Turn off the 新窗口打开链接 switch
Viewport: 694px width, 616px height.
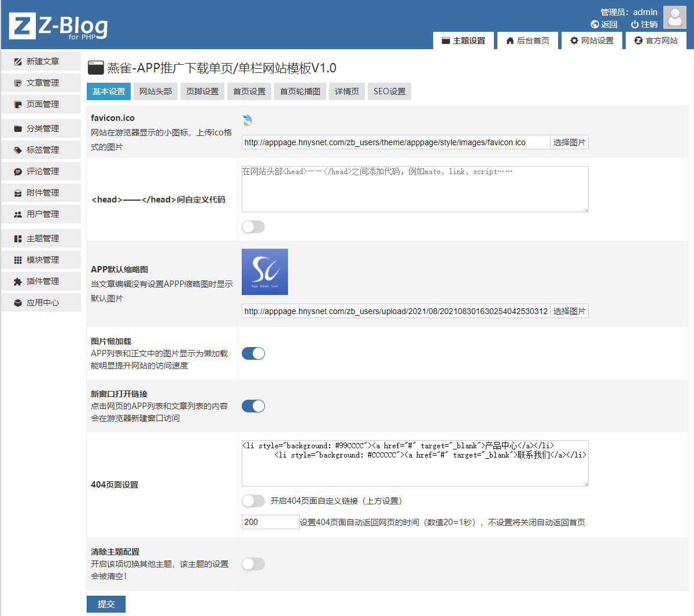coord(253,406)
